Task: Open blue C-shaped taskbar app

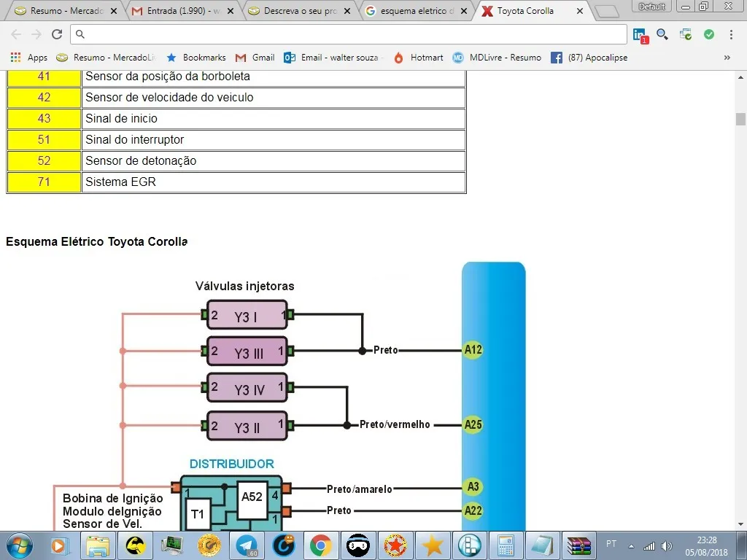Action: pyautogui.click(x=284, y=545)
